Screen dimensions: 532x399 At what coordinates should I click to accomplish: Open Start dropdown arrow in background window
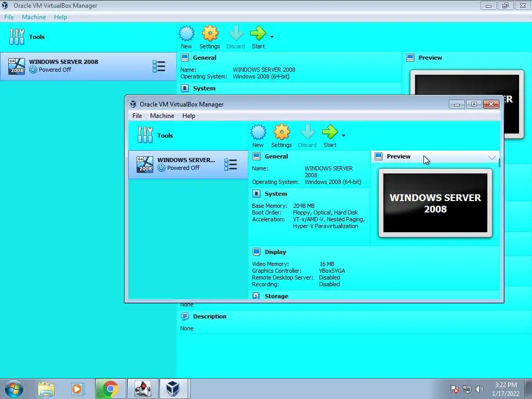click(272, 37)
